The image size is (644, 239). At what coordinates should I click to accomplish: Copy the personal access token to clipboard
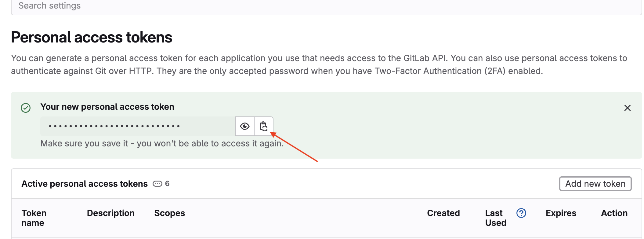coord(264,126)
